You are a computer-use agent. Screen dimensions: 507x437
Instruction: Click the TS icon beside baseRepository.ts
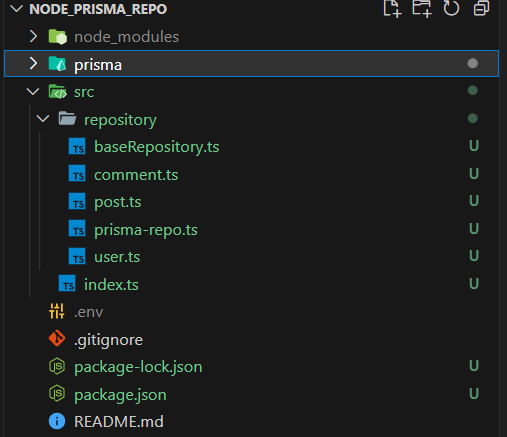77,146
